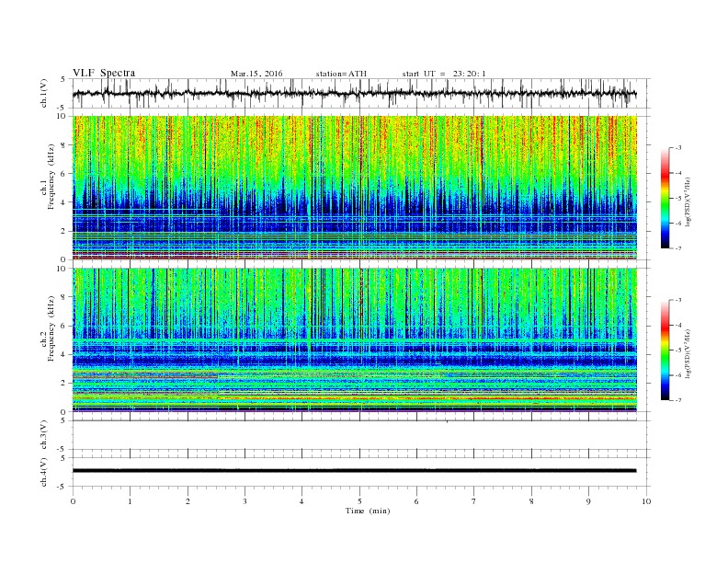728x563 pixels.
Task: Click the "ch.1(V)" axis label
Action: click(44, 93)
